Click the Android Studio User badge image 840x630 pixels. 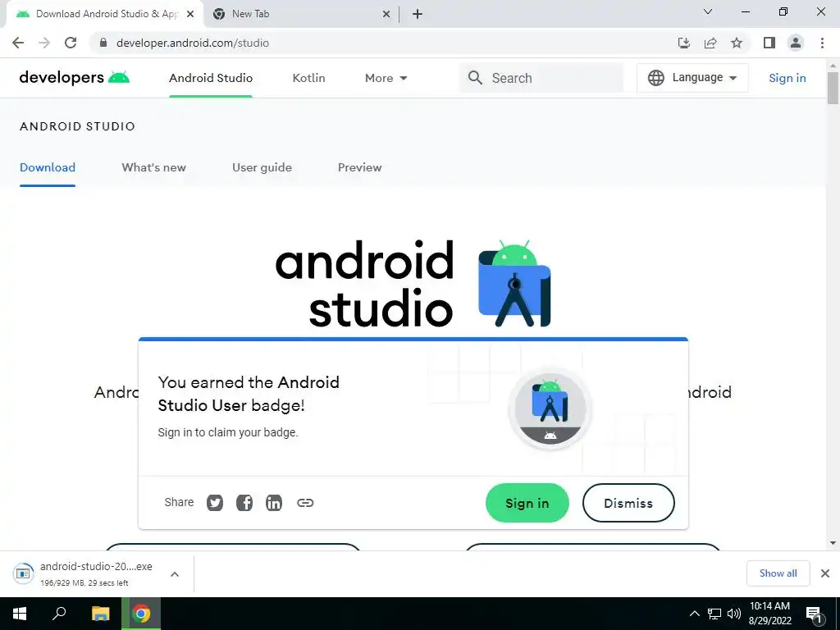pos(550,409)
